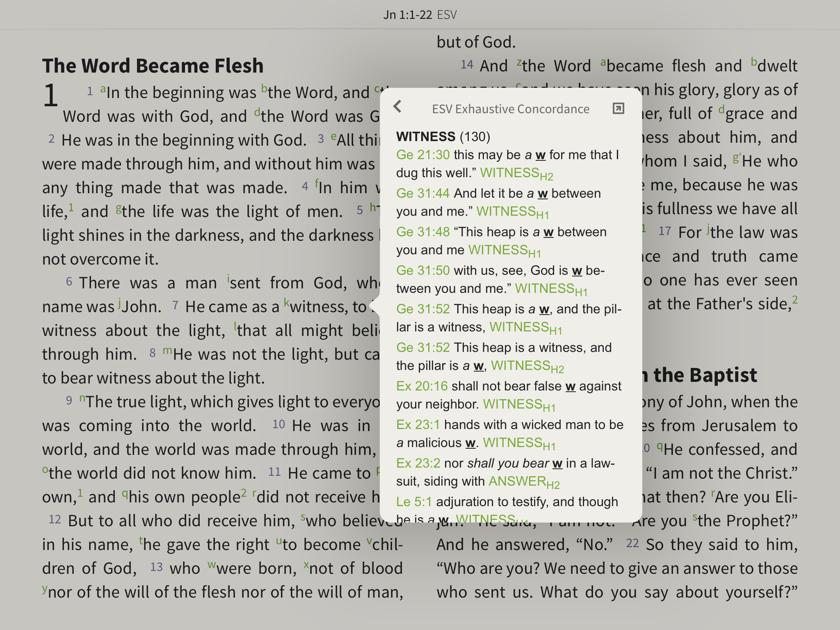
Task: Tap cross-reference 'x' before 'not of blood'
Action: [x=306, y=565]
